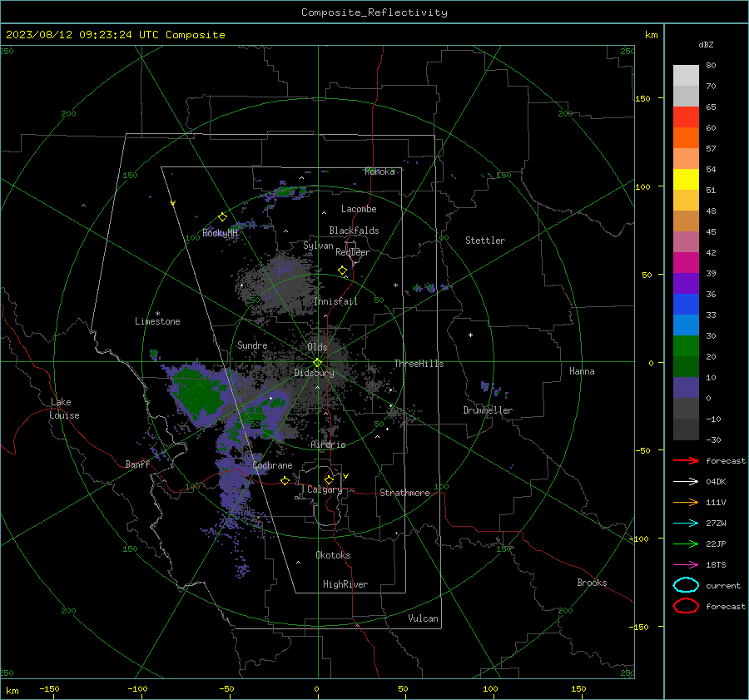Click the Lacombe label
Screen dimensions: 749x700
click(359, 209)
